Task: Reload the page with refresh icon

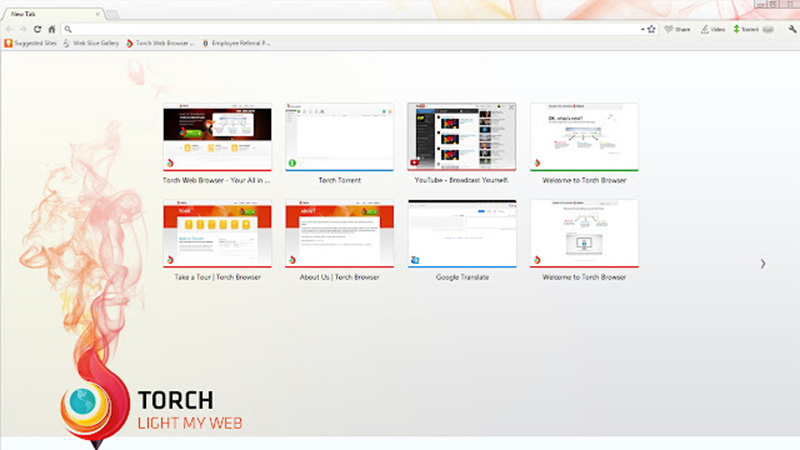Action: point(37,29)
